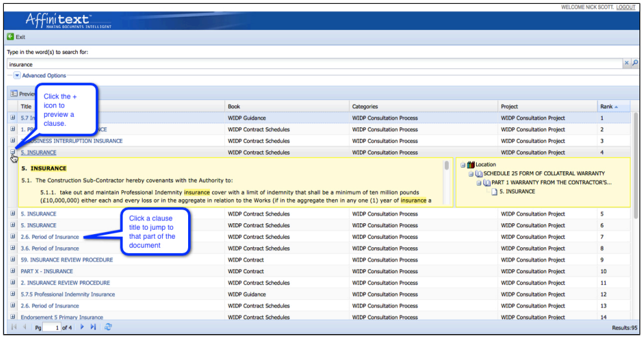Sort results by the Rank column header

click(606, 106)
